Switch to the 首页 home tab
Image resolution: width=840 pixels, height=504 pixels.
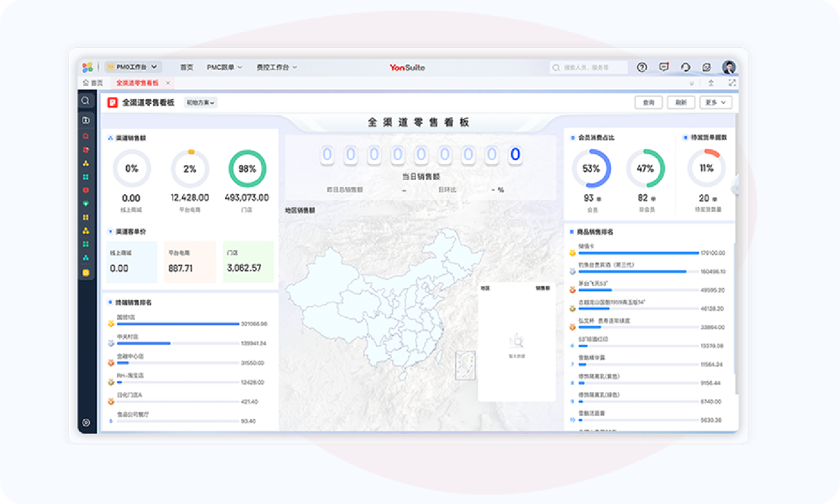(x=93, y=83)
